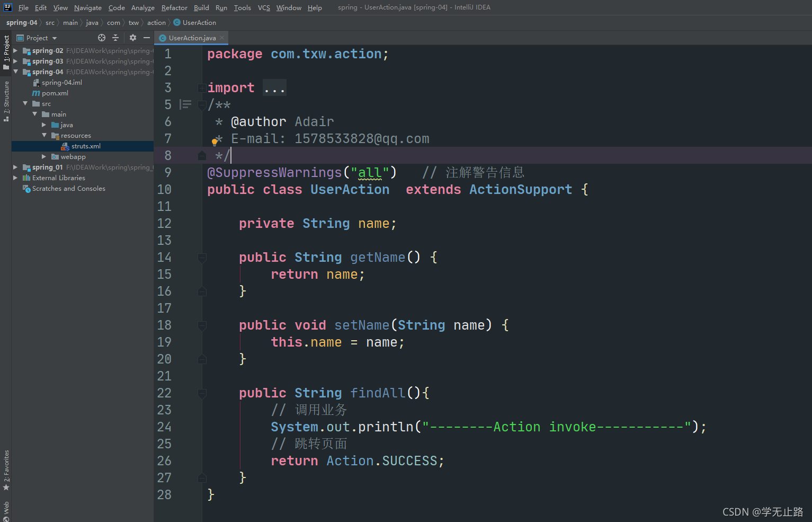Open the Analyze menu
This screenshot has height=522, width=812.
click(x=143, y=7)
